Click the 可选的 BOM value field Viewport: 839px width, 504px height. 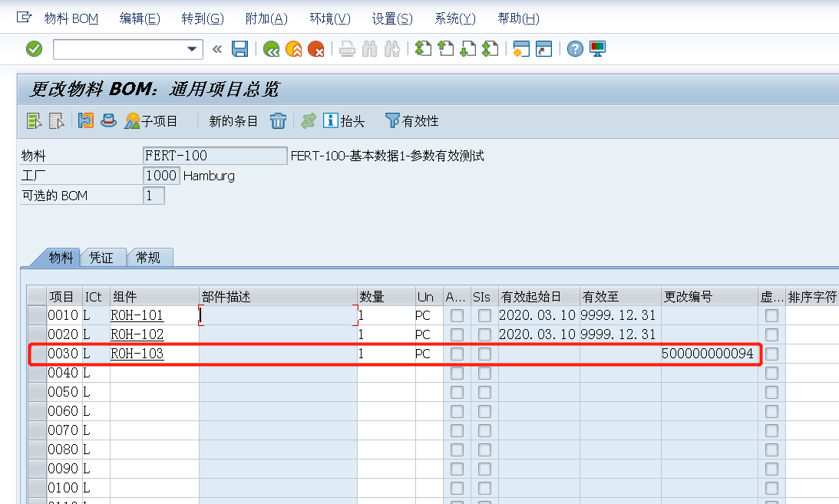tap(154, 196)
